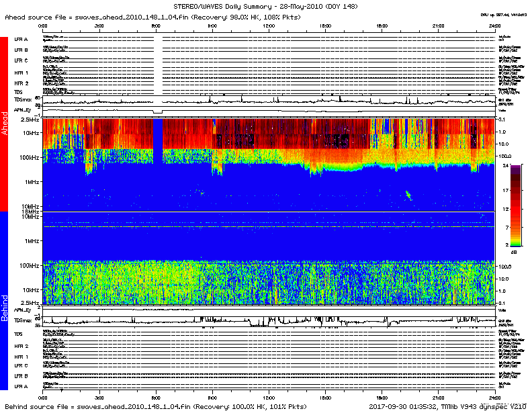This screenshot has height=411, width=532.
Task: Click the 2.5kHz label on Ahead spectrogram
Action: pos(29,119)
